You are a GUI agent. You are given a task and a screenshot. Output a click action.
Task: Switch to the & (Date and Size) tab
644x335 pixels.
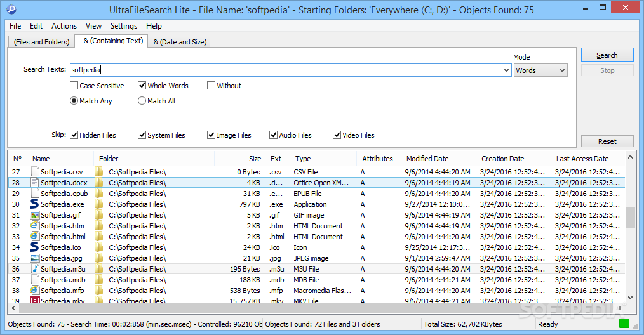[180, 42]
